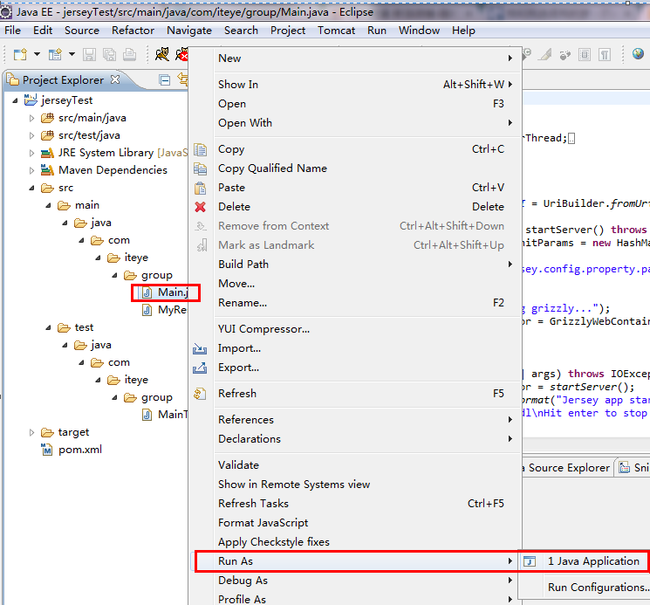The height and width of the screenshot is (605, 650).
Task: Open the Tomcat menu
Action: point(336,31)
